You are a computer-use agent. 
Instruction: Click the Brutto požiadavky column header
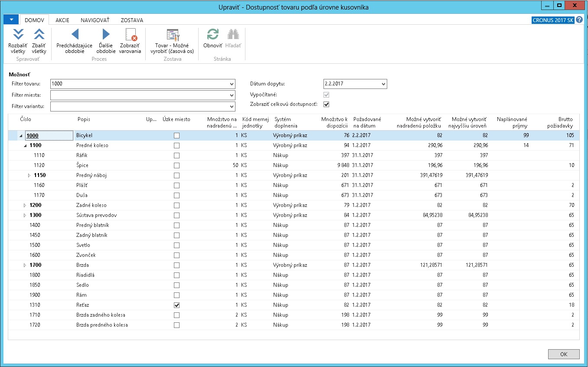[x=559, y=122]
